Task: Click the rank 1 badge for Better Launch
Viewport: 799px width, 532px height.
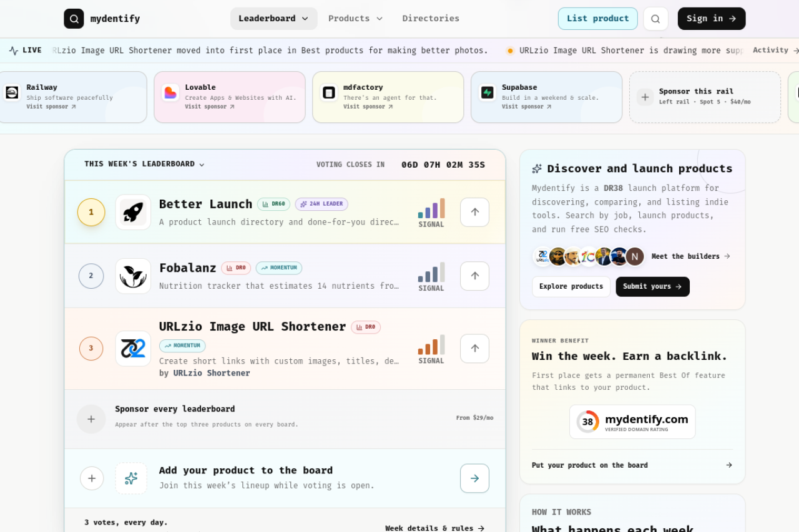Action: click(91, 212)
